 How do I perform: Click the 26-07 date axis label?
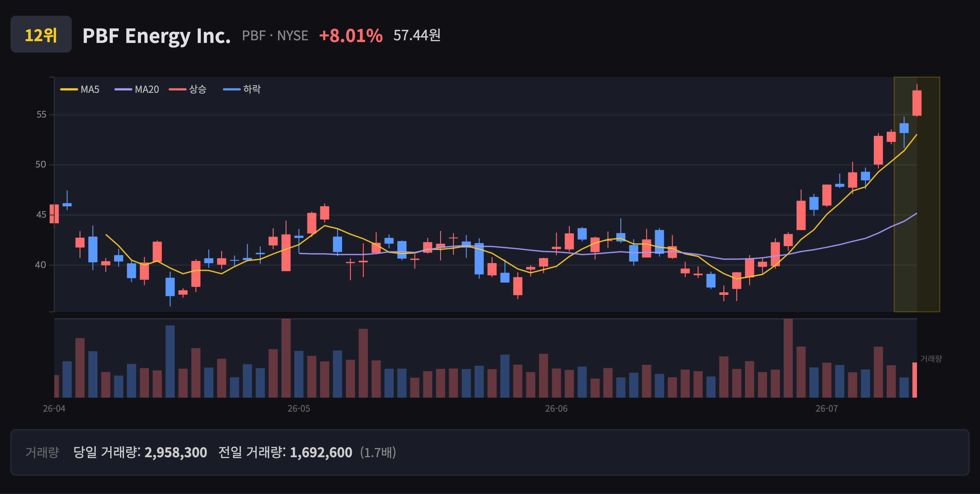coord(827,409)
